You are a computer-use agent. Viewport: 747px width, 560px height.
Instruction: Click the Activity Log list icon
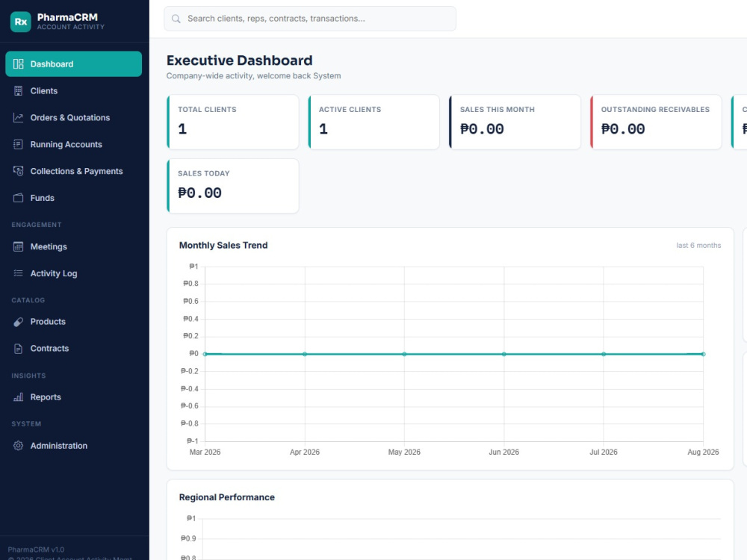pos(18,273)
